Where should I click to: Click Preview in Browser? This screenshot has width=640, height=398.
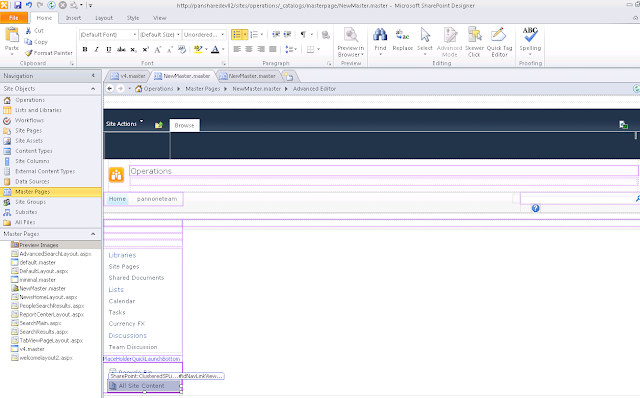coord(351,42)
